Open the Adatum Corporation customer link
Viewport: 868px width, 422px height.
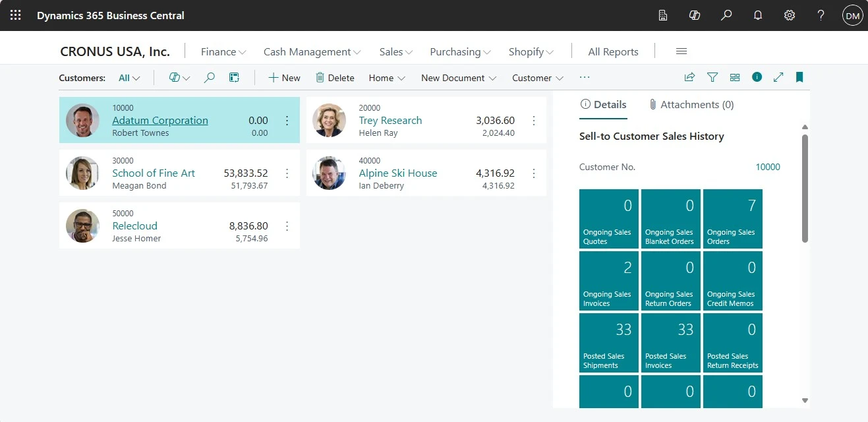point(160,120)
